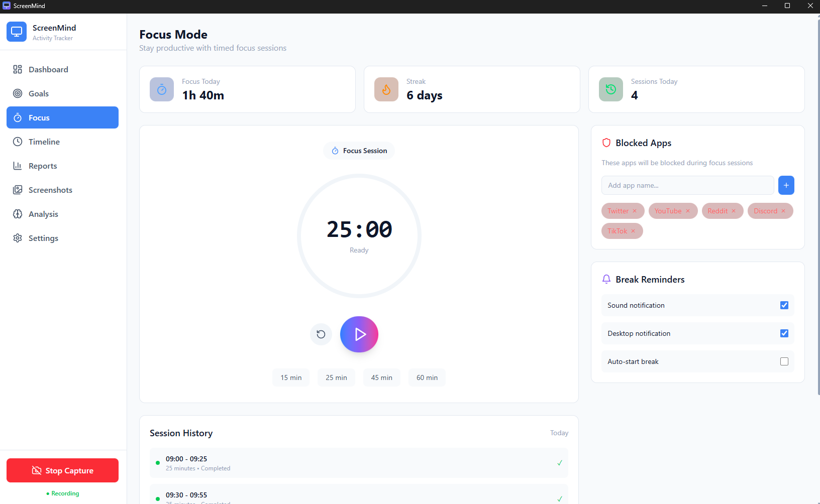Remove Twitter from blocked apps
Image resolution: width=820 pixels, height=504 pixels.
(635, 211)
